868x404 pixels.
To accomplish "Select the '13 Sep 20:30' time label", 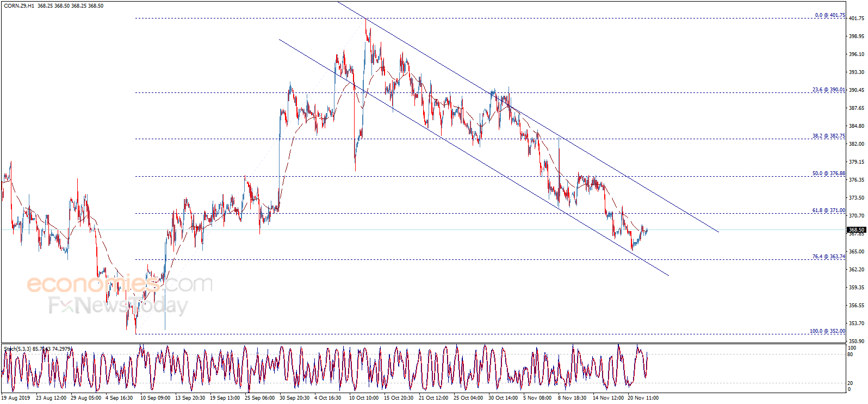I will (x=190, y=398).
